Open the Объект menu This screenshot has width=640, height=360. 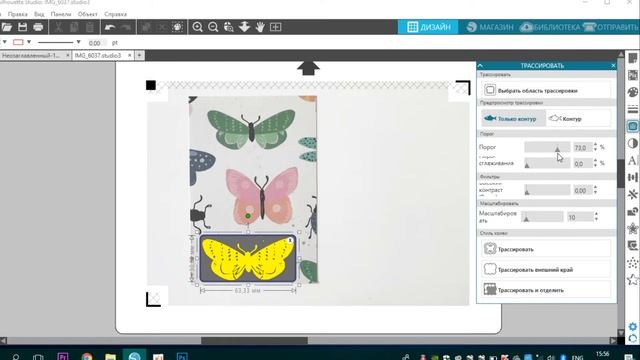click(x=87, y=14)
